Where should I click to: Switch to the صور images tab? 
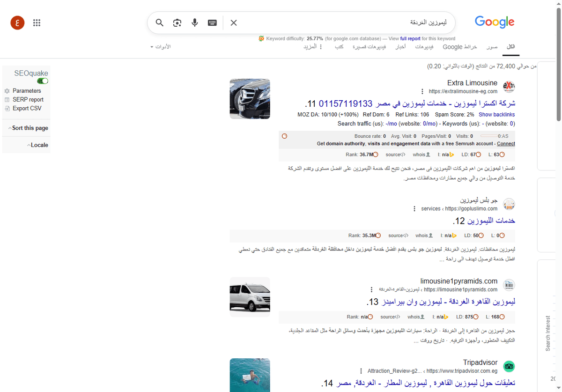coord(492,47)
